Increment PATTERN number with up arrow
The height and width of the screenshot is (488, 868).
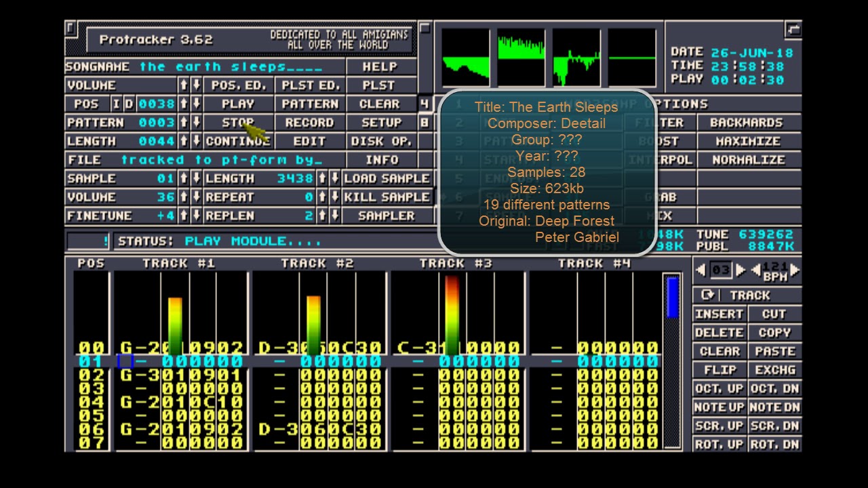point(183,123)
